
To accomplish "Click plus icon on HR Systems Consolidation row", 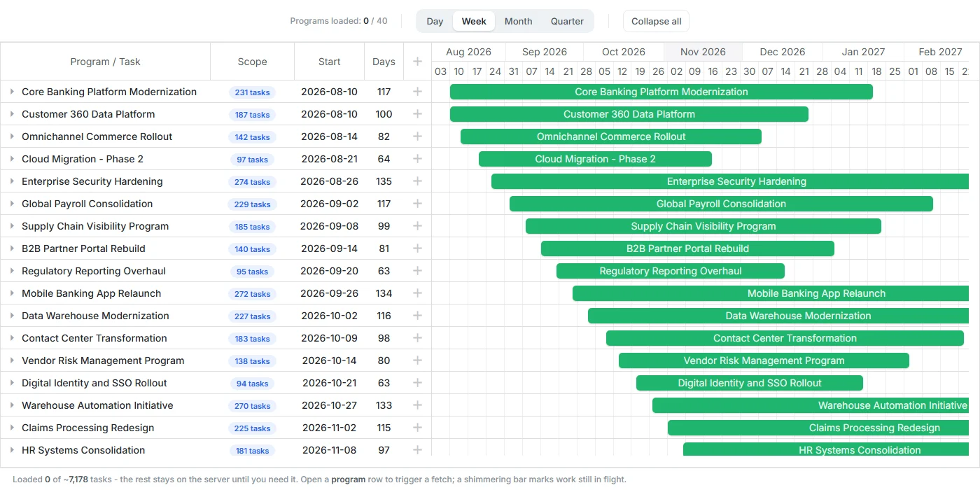I will point(417,450).
